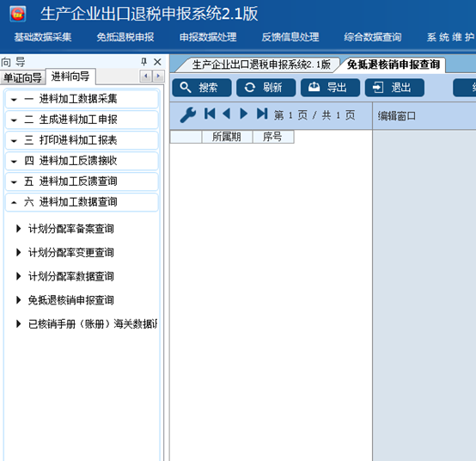Click the 第 1 页 / 共 1 页 indicator
This screenshot has width=476, height=461.
tap(314, 115)
